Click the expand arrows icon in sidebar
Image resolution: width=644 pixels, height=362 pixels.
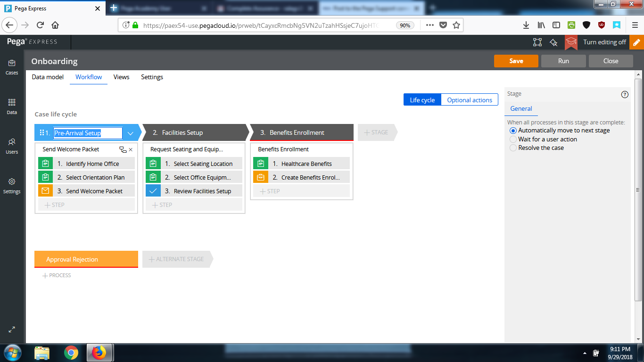[12, 330]
